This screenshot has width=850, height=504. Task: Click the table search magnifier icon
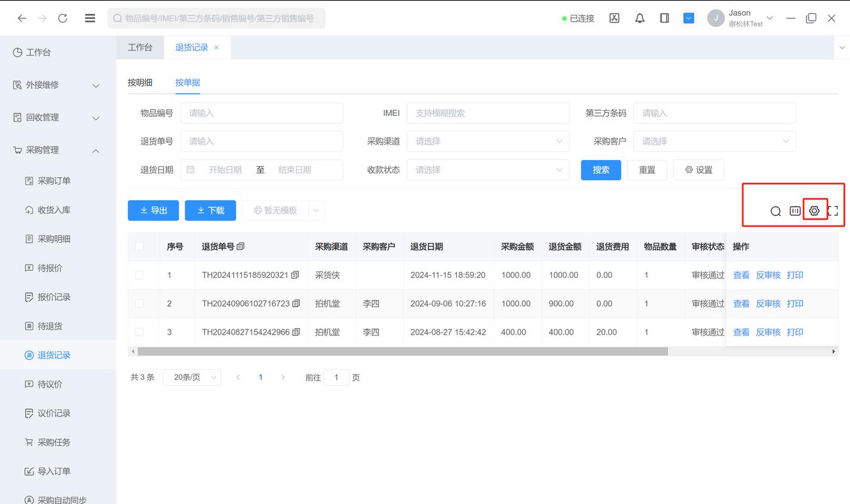776,211
